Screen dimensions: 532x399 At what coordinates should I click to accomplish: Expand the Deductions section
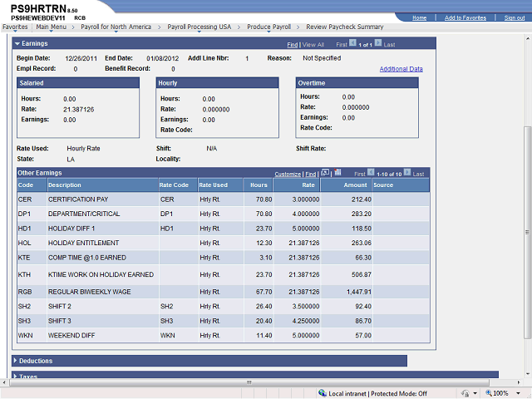[15, 361]
